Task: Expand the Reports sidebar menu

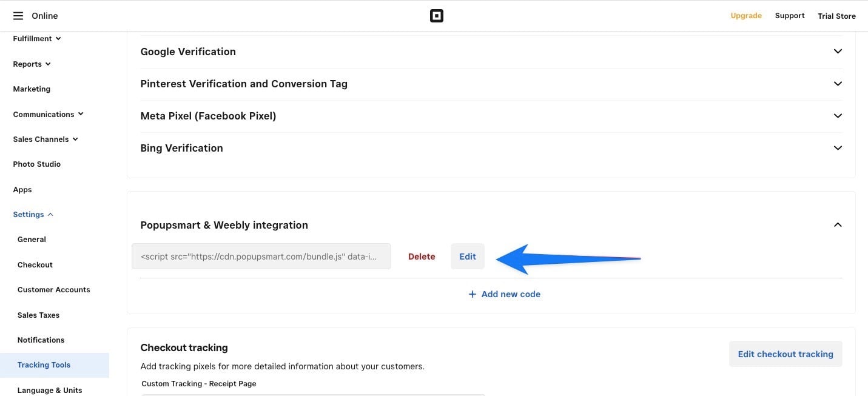Action: [32, 64]
